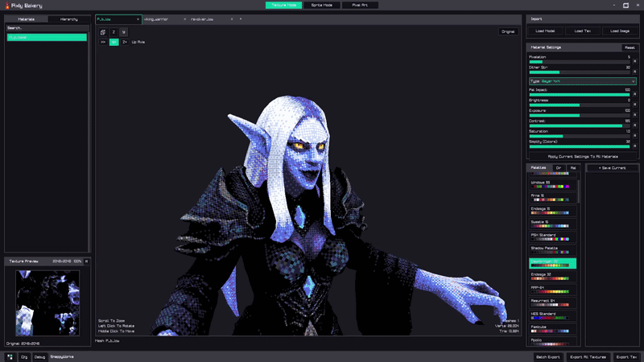
Task: Click Save Current palette button
Action: coord(612,168)
